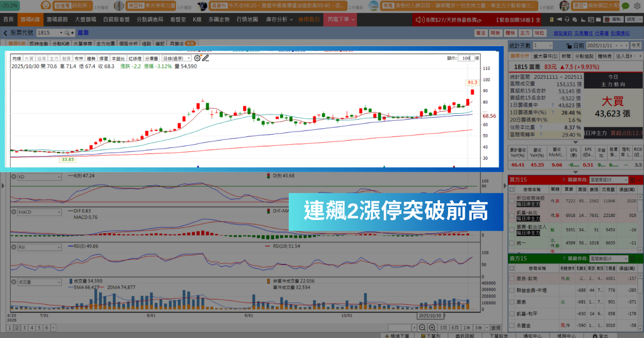This screenshot has height=338, width=644.
Task: Check the 國泰-敦南 row checkbox
Action: click(513, 278)
